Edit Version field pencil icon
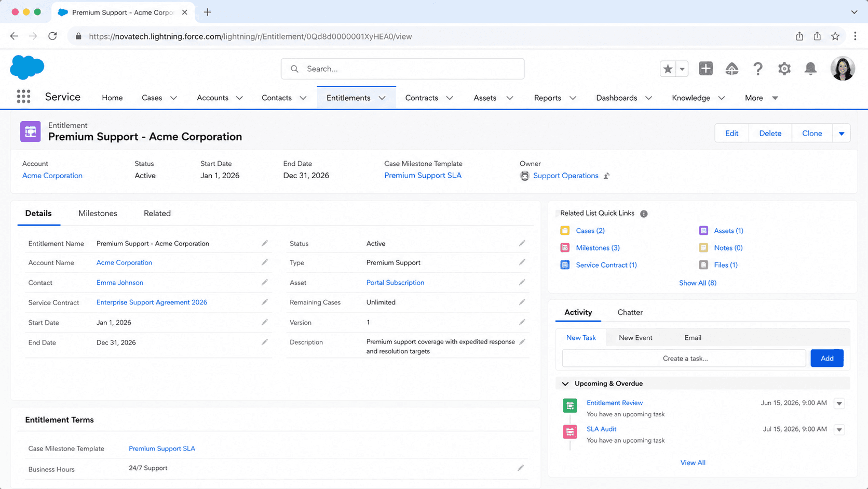Viewport: 868px width, 489px height. point(522,322)
